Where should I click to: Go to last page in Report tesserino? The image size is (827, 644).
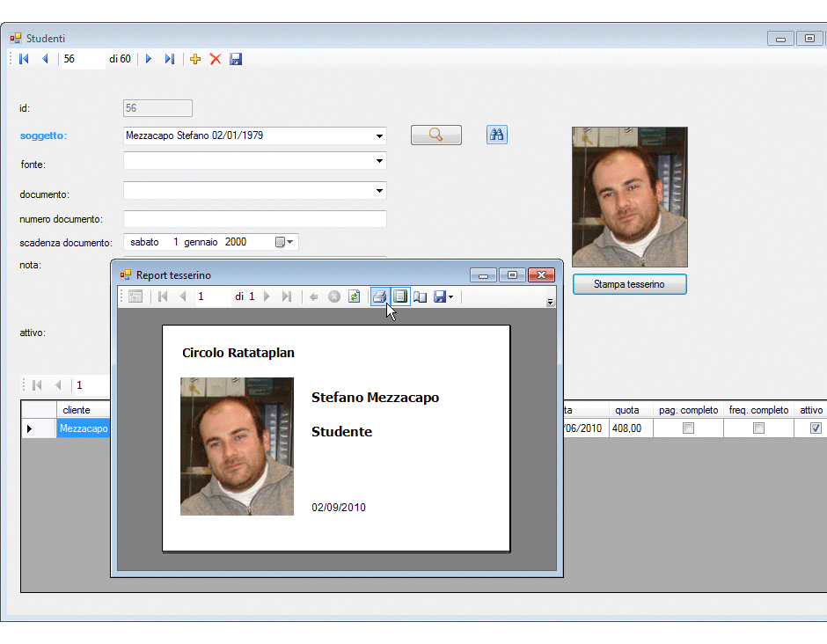point(287,297)
